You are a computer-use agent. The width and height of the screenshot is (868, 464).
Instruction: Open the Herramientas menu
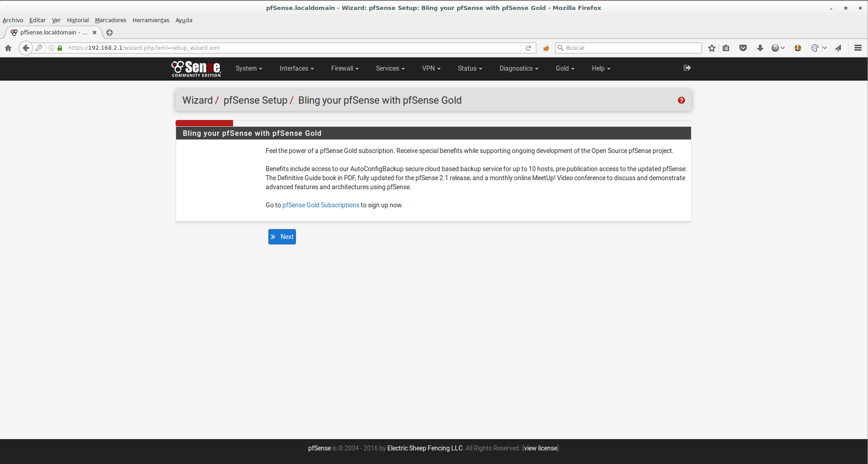(x=151, y=20)
